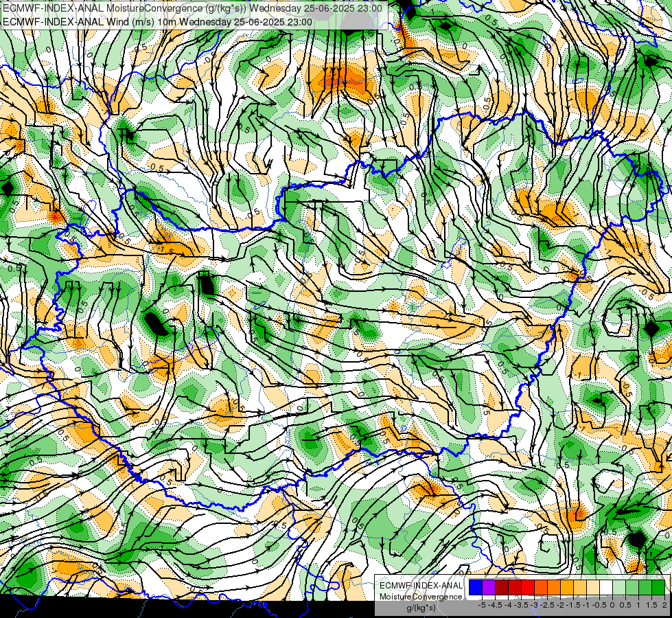Image resolution: width=672 pixels, height=618 pixels.
Task: Pick the dark maroon legend swatch starting at -4
Action: (502, 588)
